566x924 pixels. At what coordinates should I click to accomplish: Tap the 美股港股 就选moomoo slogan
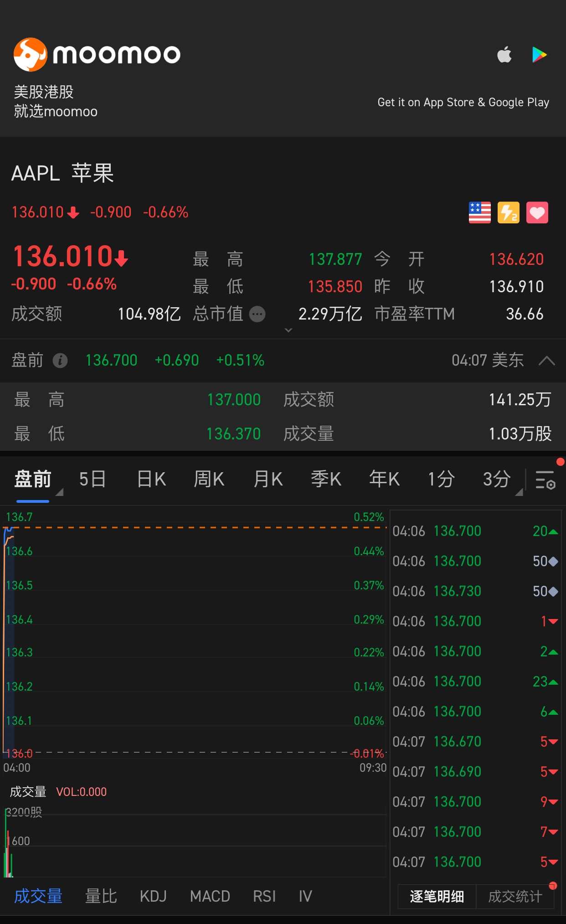(x=56, y=101)
